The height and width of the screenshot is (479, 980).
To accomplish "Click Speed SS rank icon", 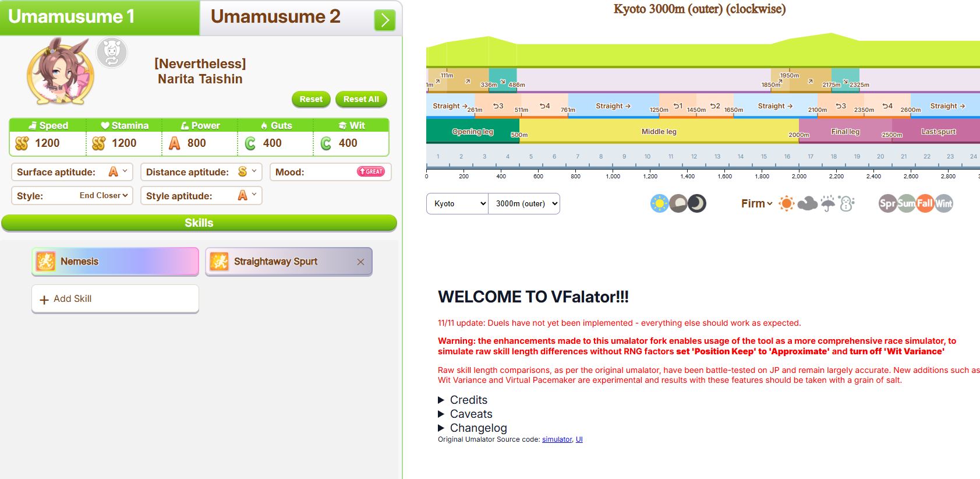I will tap(22, 143).
